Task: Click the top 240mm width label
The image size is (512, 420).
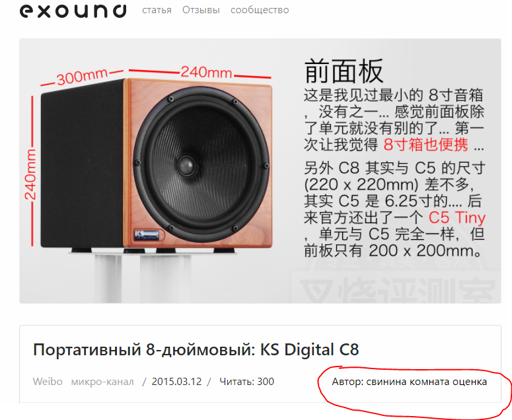Action: [206, 72]
